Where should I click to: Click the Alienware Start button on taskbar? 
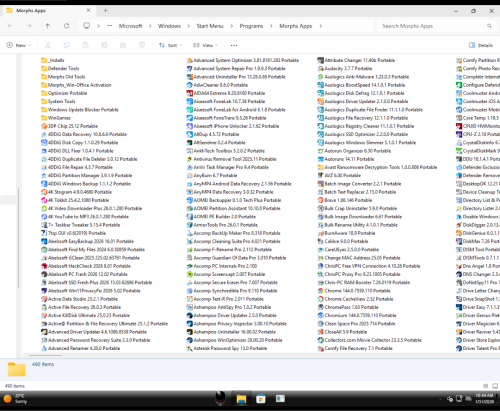[220, 398]
